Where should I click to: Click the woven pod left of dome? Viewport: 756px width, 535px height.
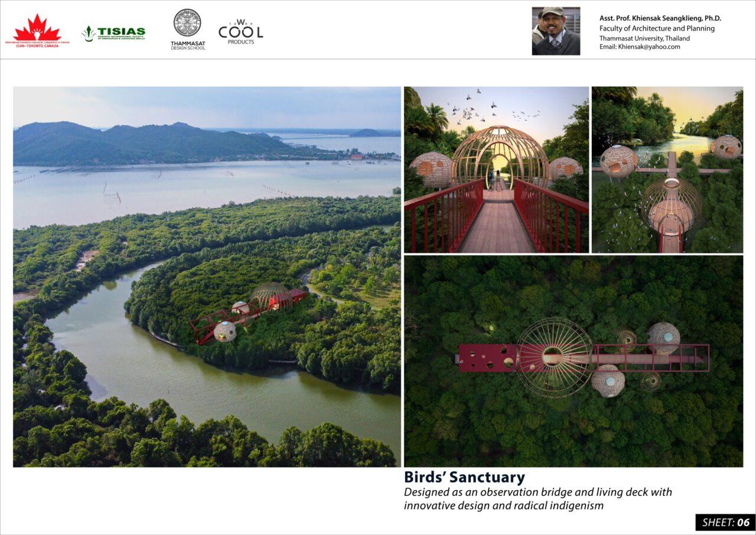430,169
